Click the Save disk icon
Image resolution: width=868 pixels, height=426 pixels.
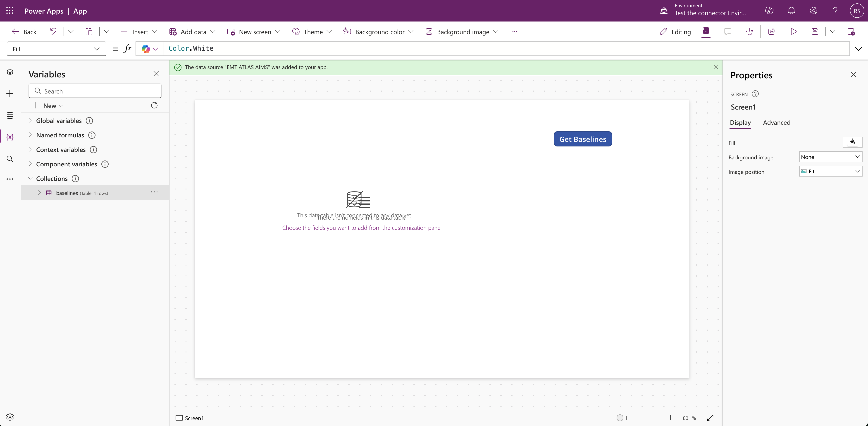point(815,32)
